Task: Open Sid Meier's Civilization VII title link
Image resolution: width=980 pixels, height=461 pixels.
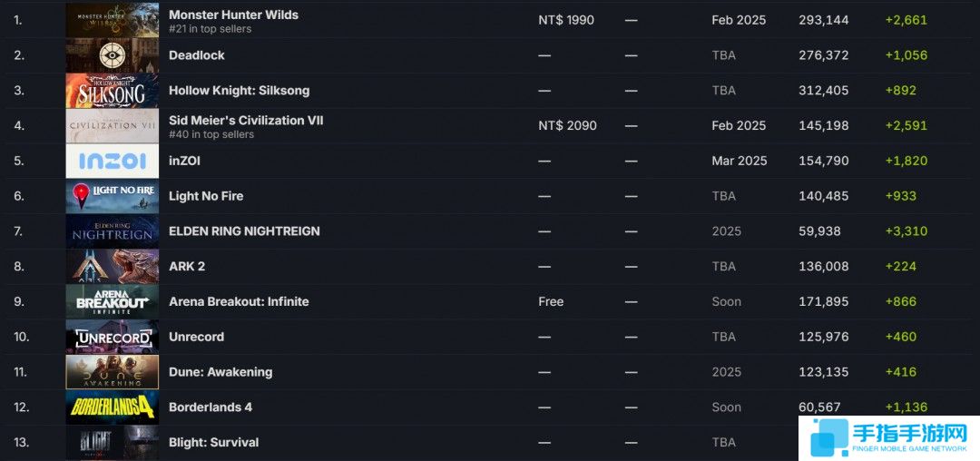Action: [246, 120]
